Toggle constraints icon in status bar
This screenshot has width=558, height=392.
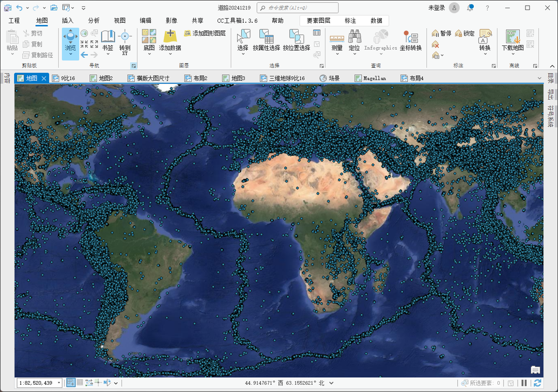click(x=89, y=383)
